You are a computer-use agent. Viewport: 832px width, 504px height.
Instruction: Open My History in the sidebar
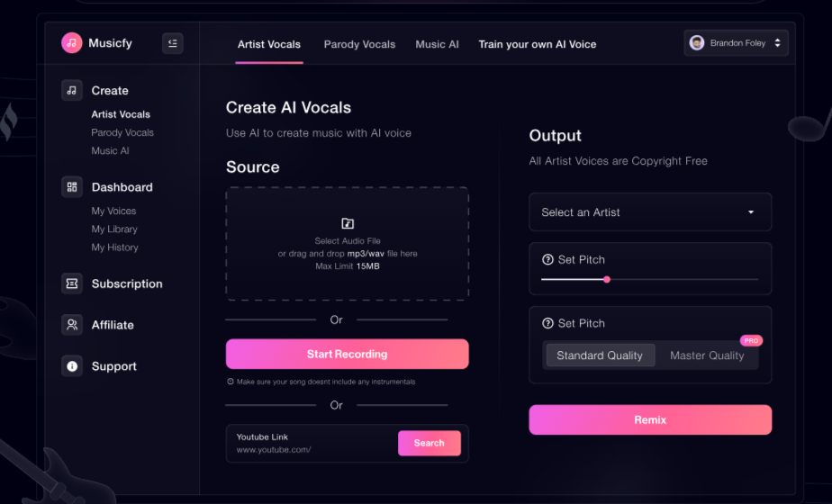coord(114,247)
